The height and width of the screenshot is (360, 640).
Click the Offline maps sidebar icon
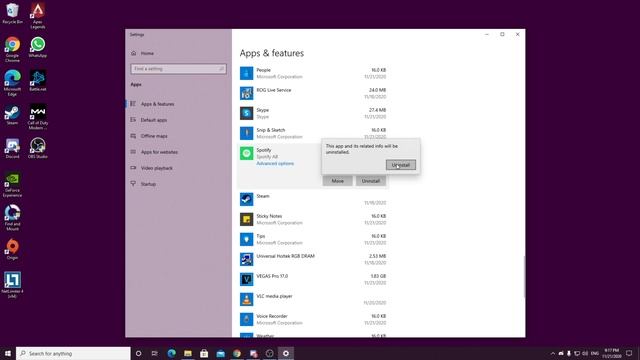[133, 136]
